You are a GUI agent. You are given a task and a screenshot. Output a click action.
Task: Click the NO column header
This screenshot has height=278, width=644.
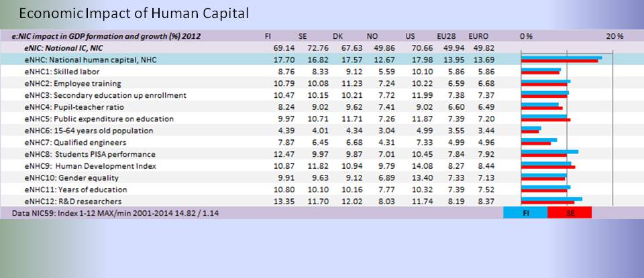click(x=372, y=36)
